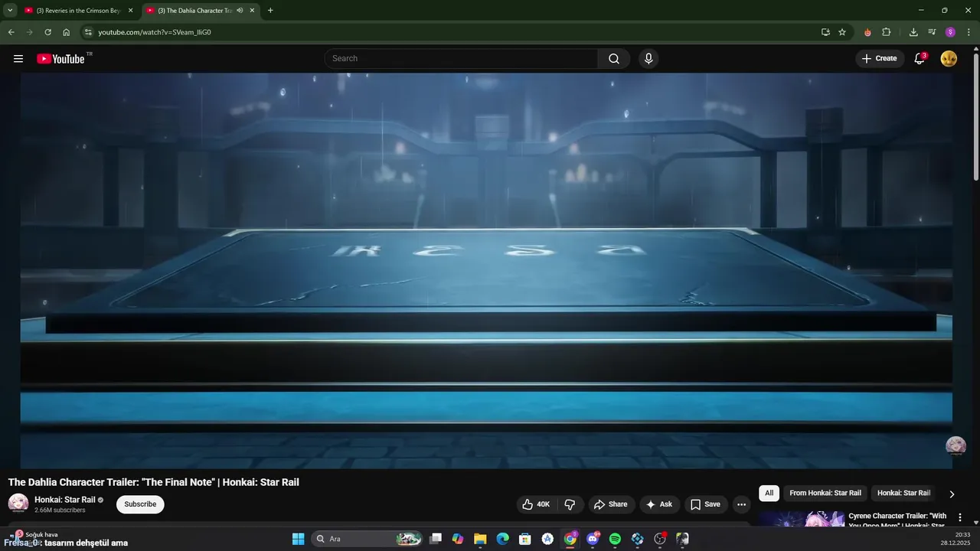Open more actions ellipsis under video

point(741,504)
